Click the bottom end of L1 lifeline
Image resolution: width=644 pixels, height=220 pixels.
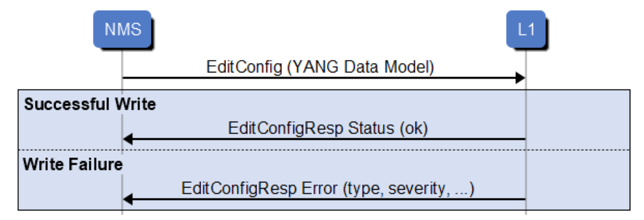pyautogui.click(x=525, y=213)
